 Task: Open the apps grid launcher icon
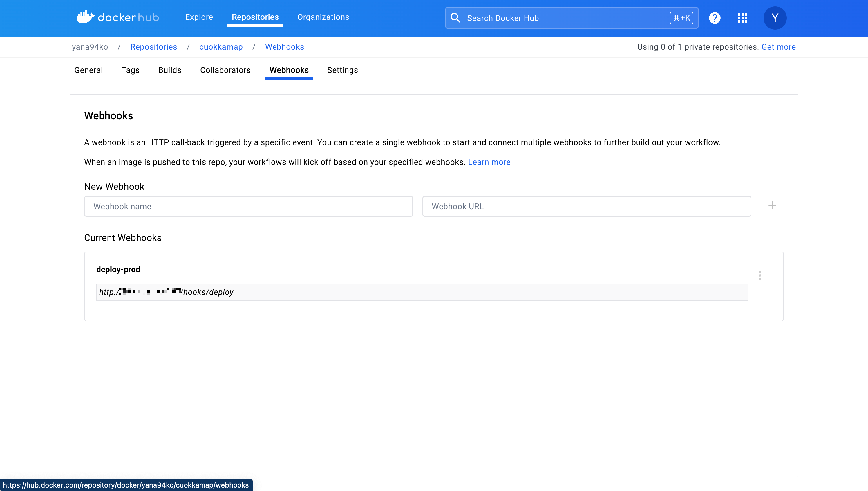coord(743,18)
